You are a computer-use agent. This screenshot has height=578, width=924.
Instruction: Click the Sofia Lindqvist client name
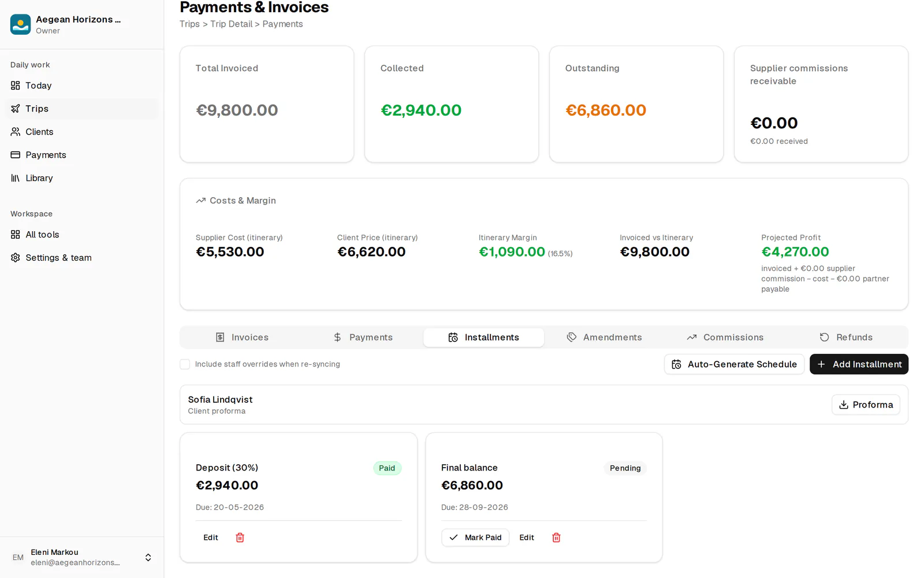[221, 399]
